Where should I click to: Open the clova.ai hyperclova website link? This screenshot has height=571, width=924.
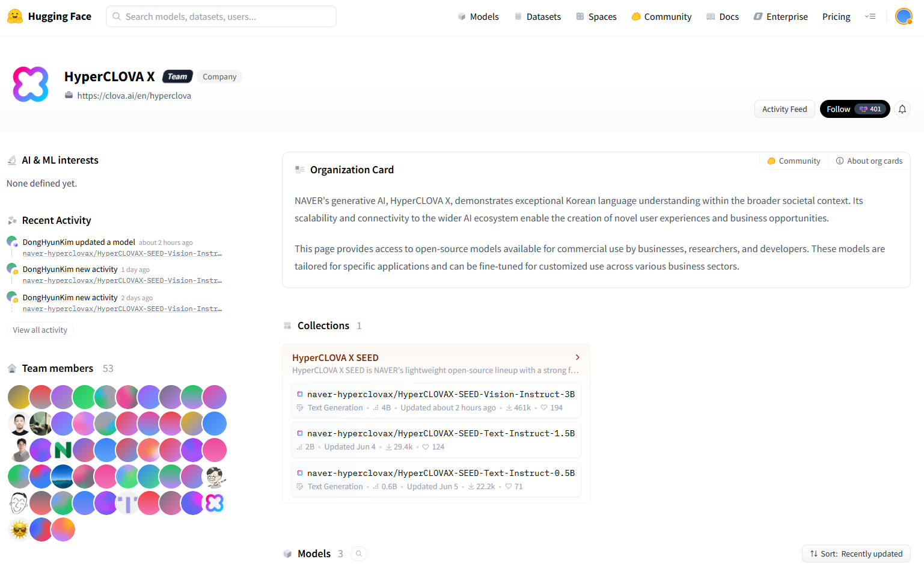coord(134,96)
